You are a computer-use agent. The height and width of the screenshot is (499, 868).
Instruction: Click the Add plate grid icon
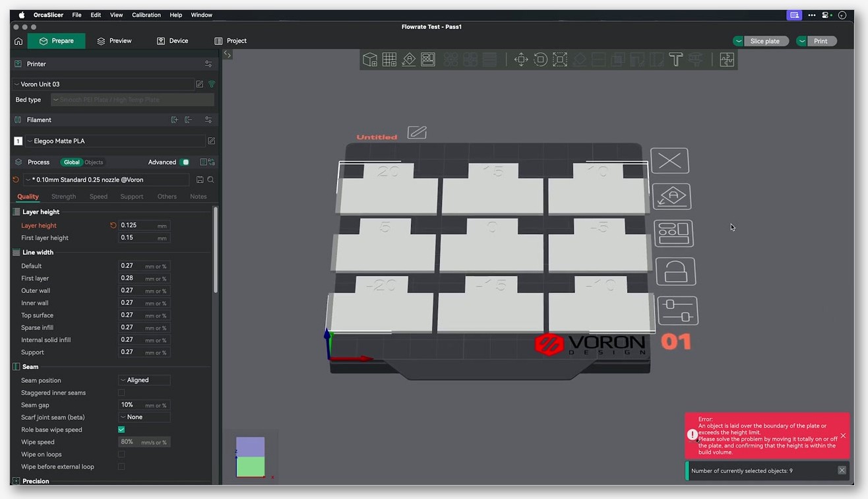point(389,60)
